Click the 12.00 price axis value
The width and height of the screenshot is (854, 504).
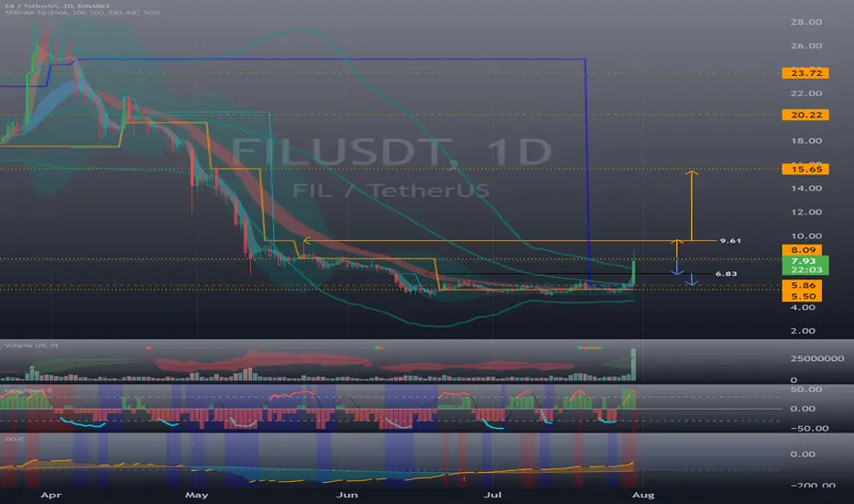(806, 212)
